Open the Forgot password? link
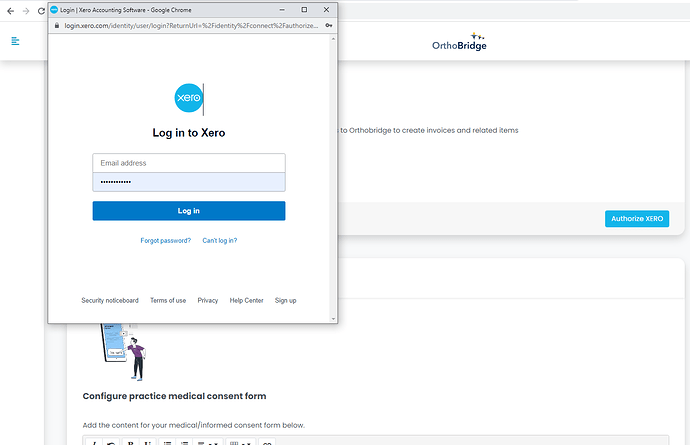The height and width of the screenshot is (445, 690). tap(165, 240)
